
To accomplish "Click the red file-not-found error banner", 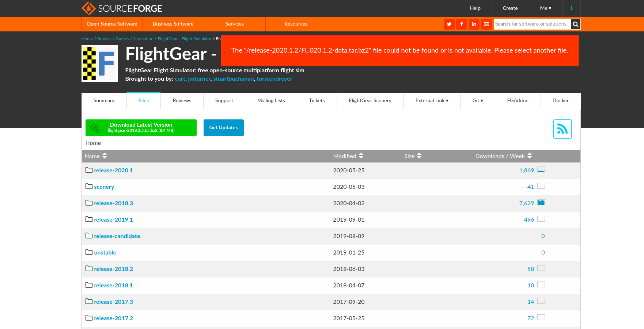I will (400, 51).
